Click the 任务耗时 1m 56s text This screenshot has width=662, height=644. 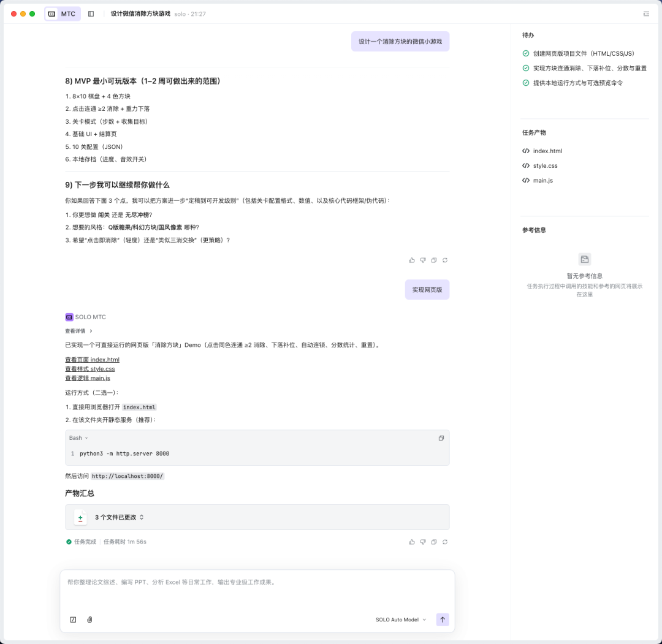click(x=125, y=542)
